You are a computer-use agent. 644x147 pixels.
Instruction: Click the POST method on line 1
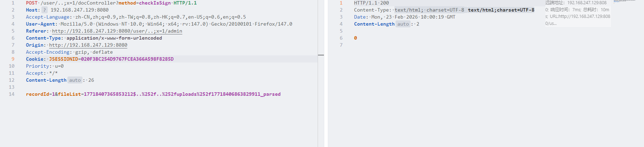point(32,3)
